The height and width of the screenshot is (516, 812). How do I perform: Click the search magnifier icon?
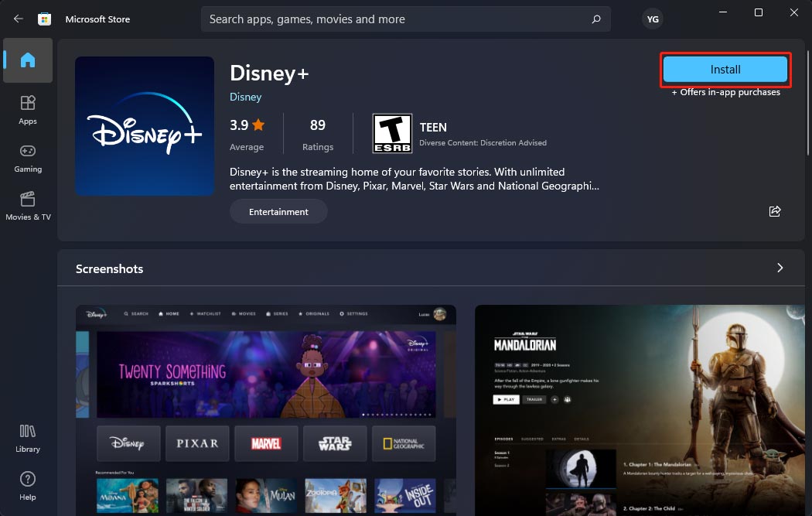pos(596,19)
